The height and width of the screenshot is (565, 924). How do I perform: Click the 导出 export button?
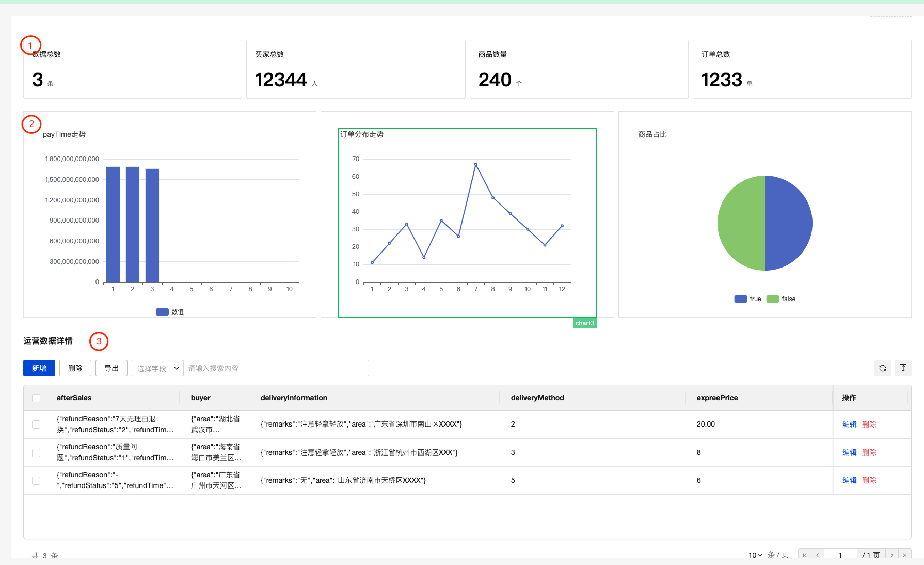tap(111, 368)
